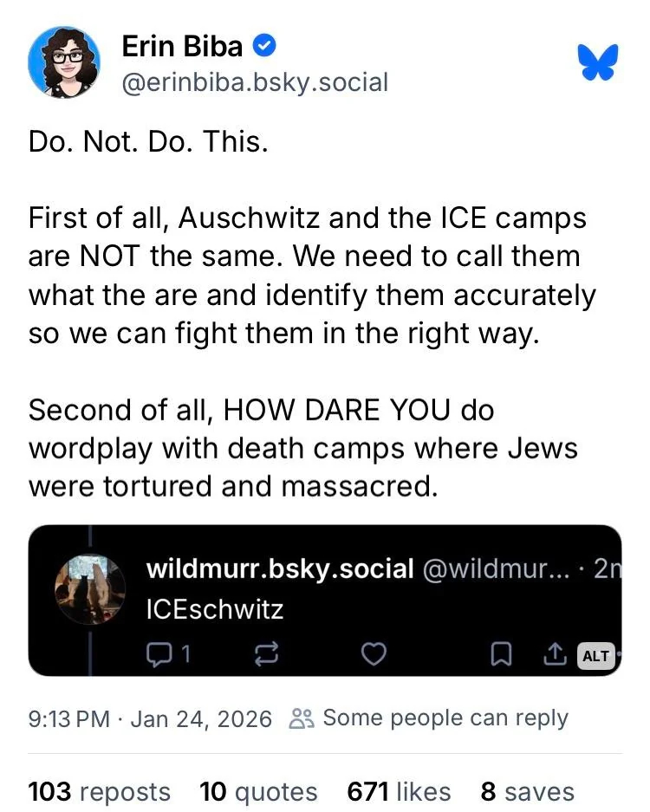The image size is (650, 812).
Task: Open the wildmurr.bsky.social quoted author link
Action: (x=279, y=568)
